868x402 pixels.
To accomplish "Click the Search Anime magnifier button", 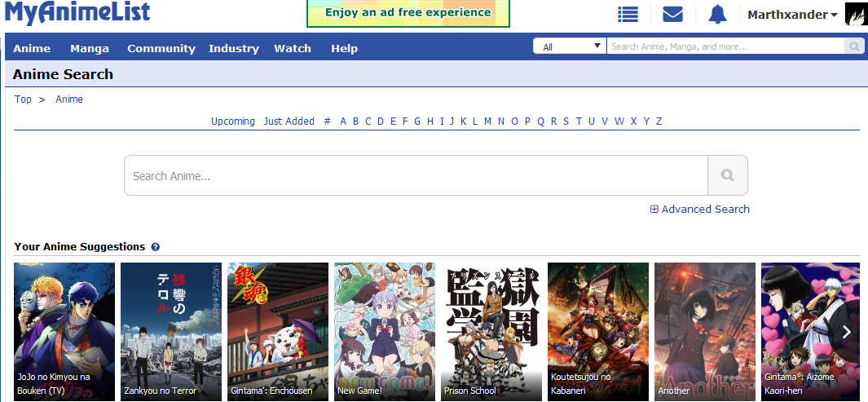I will click(x=727, y=175).
